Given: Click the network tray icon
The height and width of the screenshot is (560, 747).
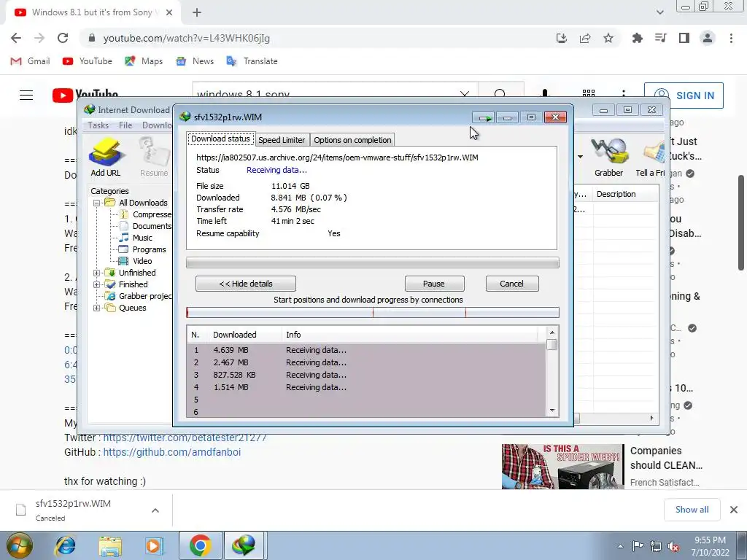Looking at the screenshot, I should 656,546.
